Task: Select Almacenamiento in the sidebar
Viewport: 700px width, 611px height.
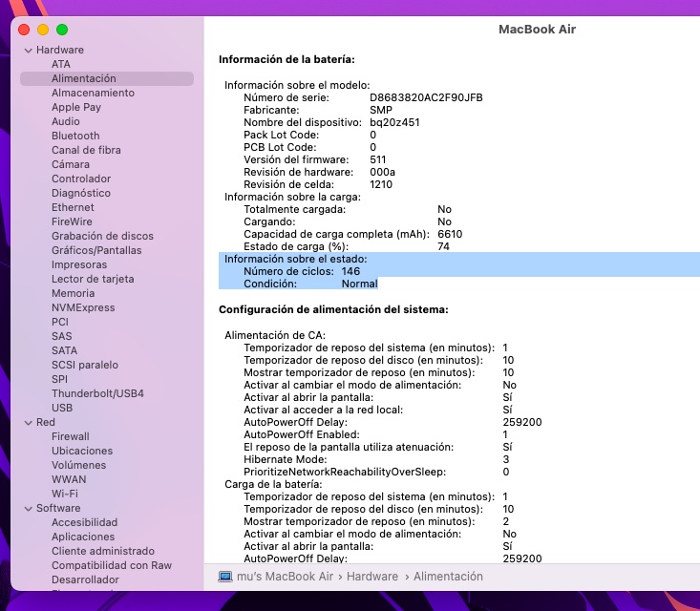Action: click(x=93, y=93)
